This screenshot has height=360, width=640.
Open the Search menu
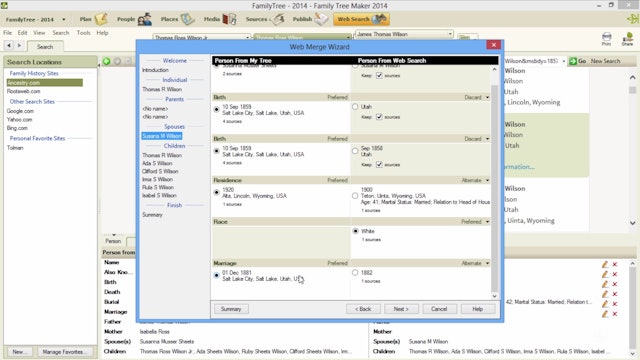[x=60, y=33]
